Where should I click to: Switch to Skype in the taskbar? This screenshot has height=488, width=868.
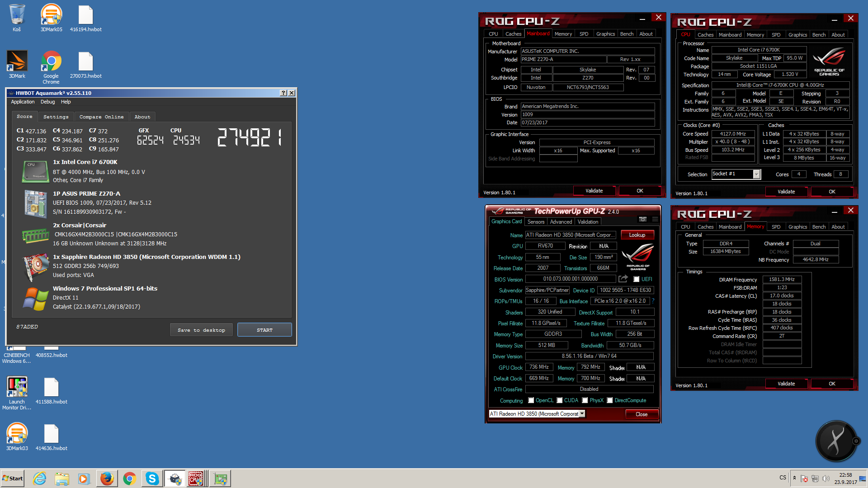[152, 479]
